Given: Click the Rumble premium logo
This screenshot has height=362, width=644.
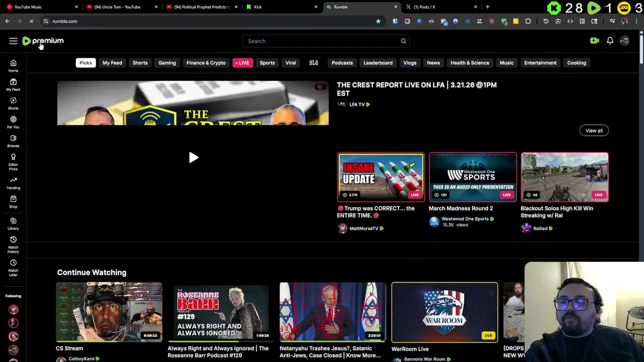Looking at the screenshot, I should point(43,41).
